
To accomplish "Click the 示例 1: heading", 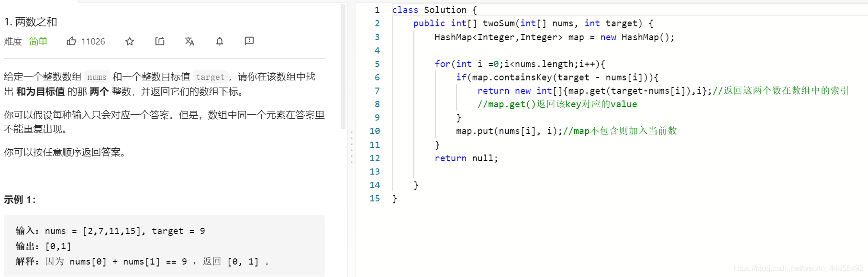I will (20, 199).
